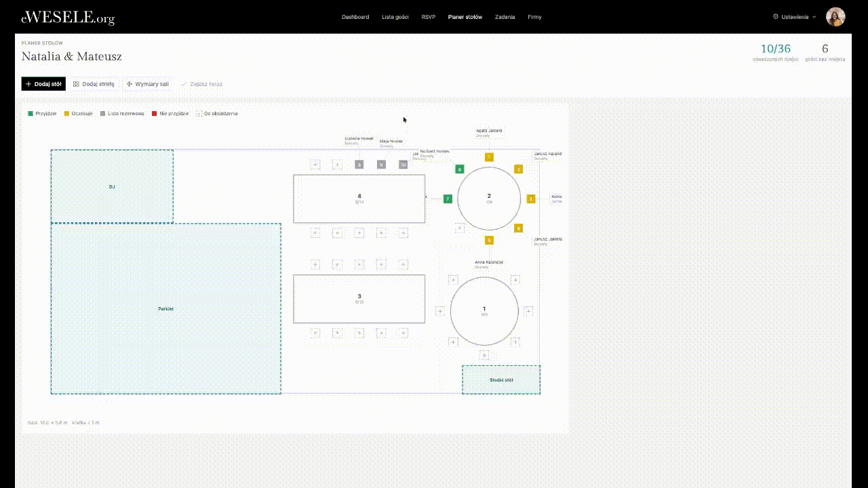Go to Lista gości
This screenshot has width=868, height=488.
coord(395,17)
